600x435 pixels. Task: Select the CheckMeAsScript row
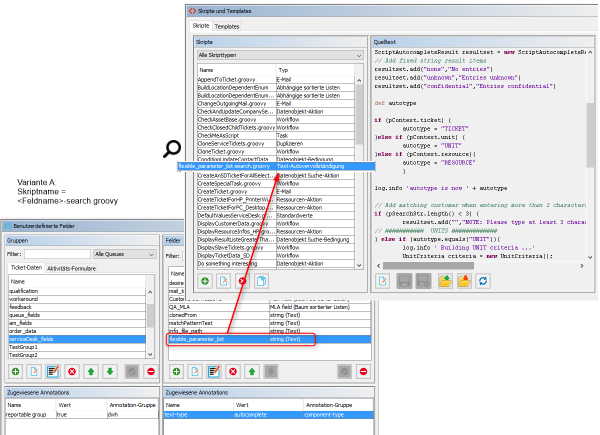tap(276, 135)
